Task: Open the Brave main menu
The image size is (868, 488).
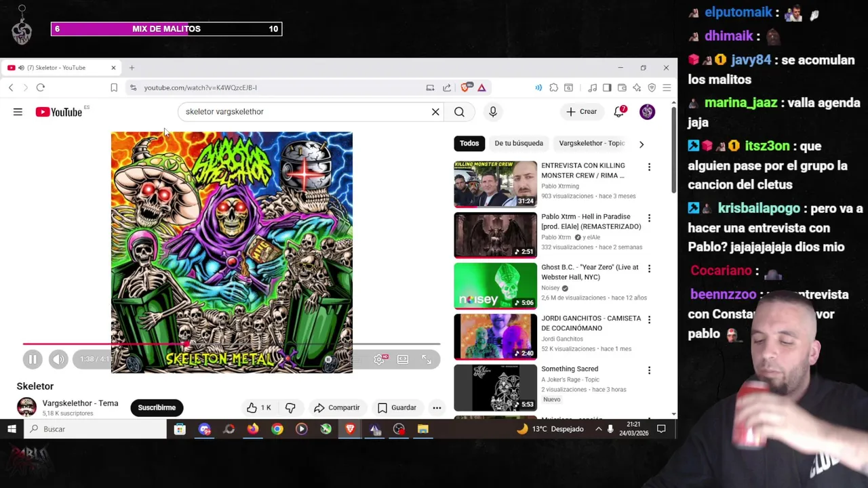Action: (x=667, y=87)
